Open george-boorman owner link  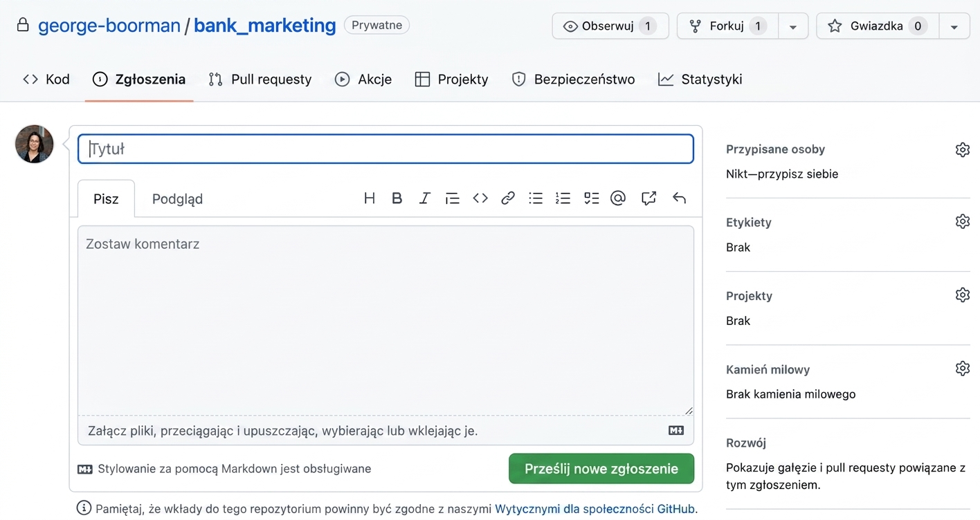109,26
